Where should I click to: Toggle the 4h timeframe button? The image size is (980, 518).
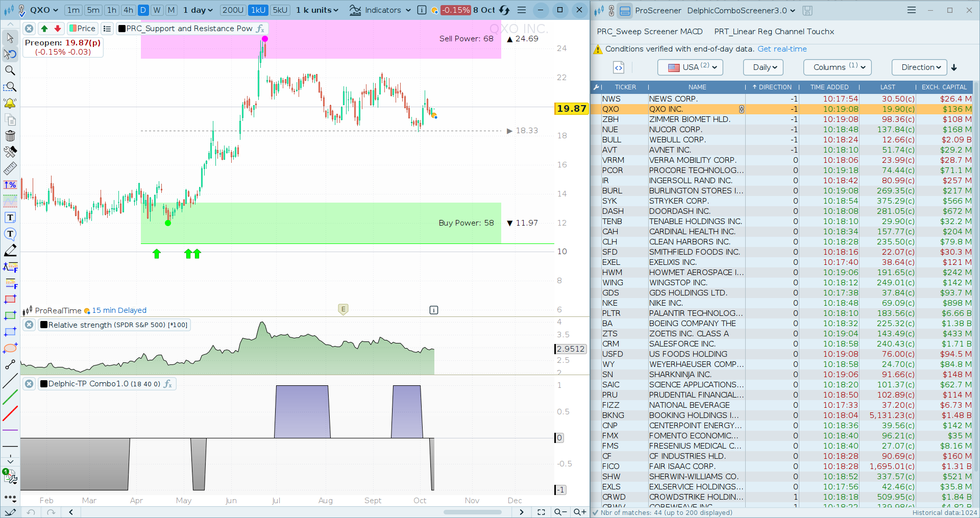[128, 10]
